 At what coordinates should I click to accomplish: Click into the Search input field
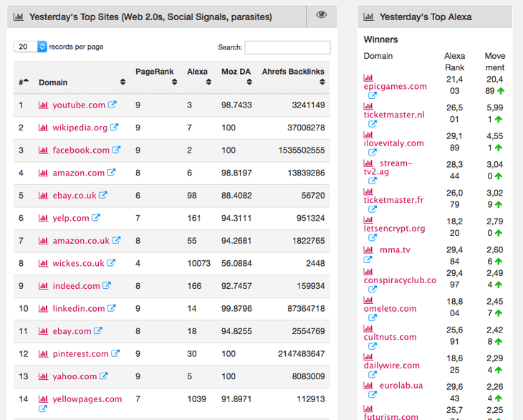point(287,47)
